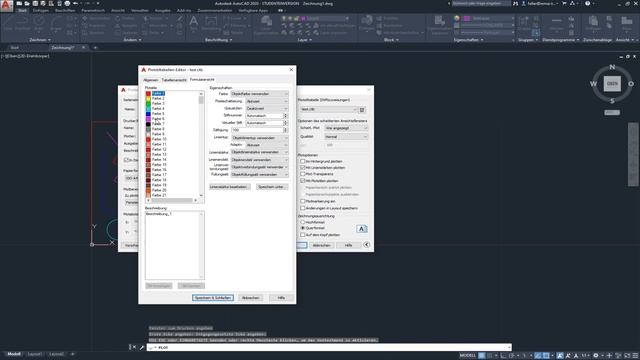
Task: Select the green Farbe 3 swatch
Action: (x=148, y=104)
